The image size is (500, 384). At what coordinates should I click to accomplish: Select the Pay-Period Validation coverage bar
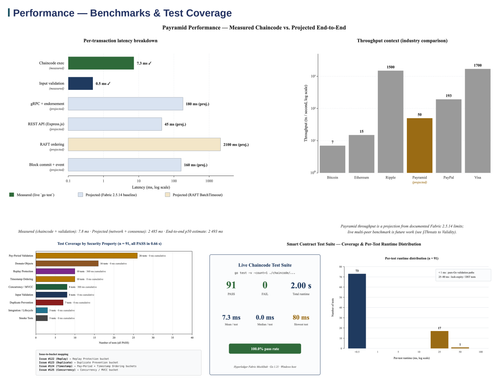pos(87,256)
